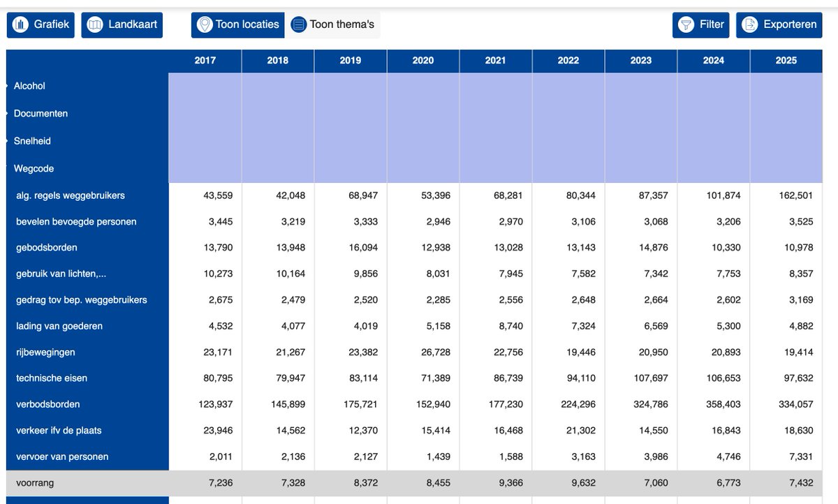The width and height of the screenshot is (838, 504).
Task: Click the Toon thema's list icon
Action: (299, 25)
